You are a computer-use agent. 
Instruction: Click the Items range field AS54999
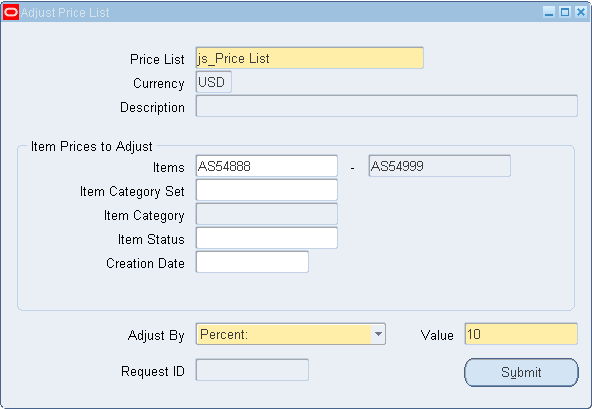(439, 166)
